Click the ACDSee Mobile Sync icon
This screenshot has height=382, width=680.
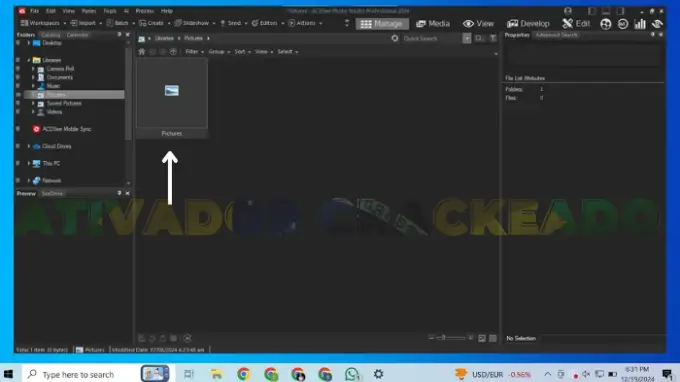pyautogui.click(x=36, y=129)
